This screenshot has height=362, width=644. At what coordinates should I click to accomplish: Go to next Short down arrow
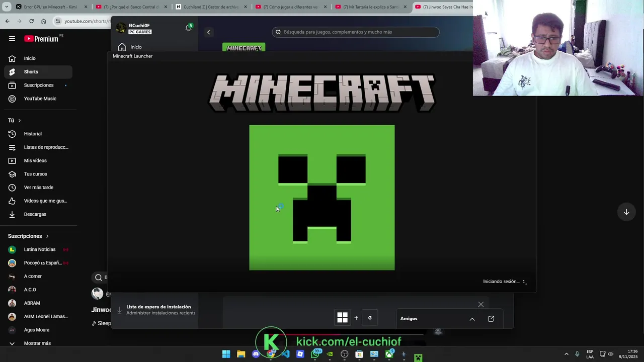point(626,212)
